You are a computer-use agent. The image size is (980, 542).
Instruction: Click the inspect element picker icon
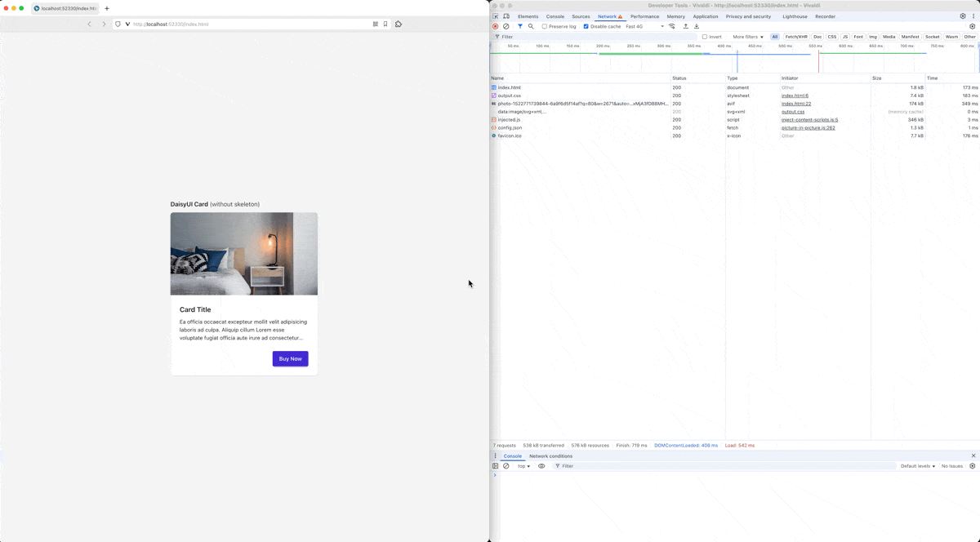click(x=496, y=16)
